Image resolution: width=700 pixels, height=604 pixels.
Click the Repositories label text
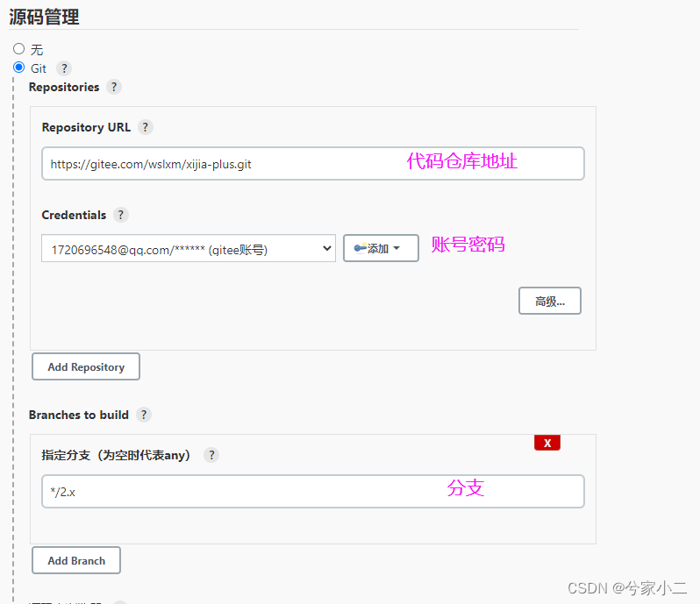[x=64, y=87]
